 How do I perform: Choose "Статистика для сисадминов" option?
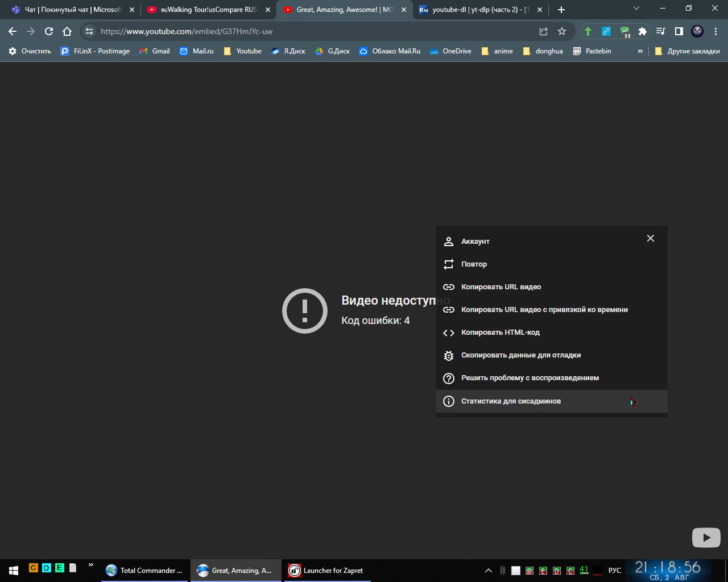(510, 401)
